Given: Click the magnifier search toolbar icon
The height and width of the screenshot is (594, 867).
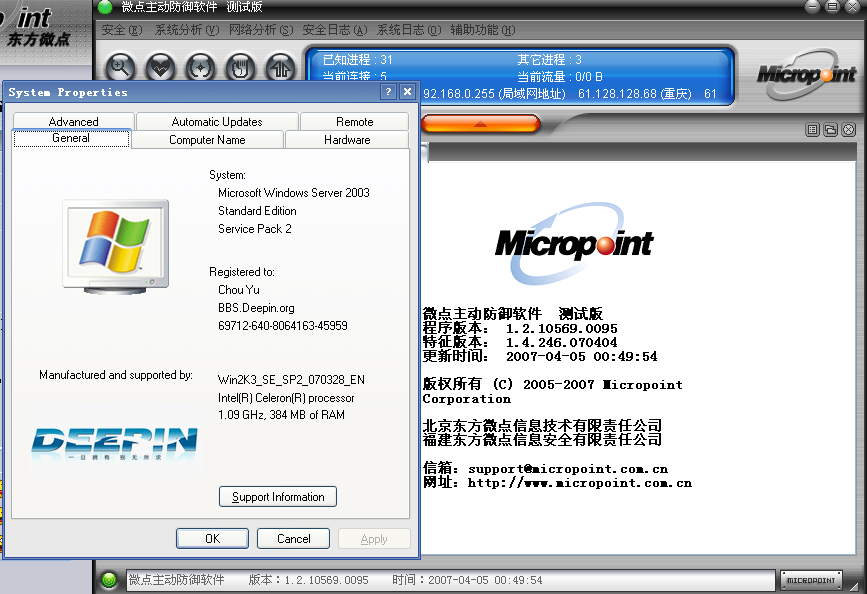Looking at the screenshot, I should (x=120, y=67).
